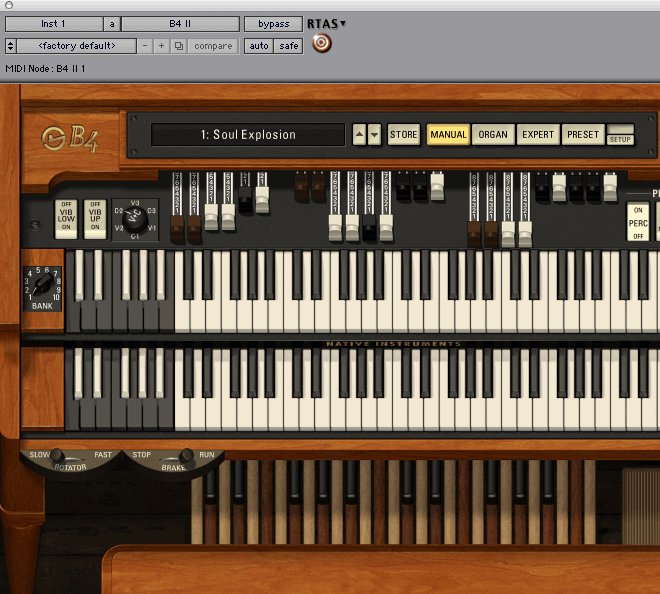Click the vibrato type rotary knob
Viewport: 660px width, 594px height.
click(133, 217)
